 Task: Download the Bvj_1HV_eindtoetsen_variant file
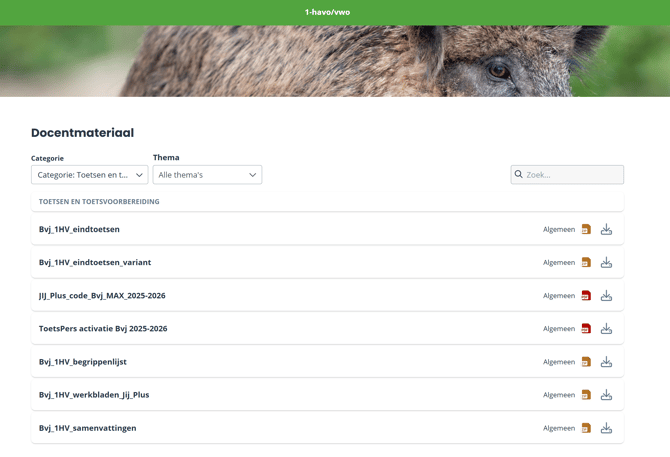point(606,262)
